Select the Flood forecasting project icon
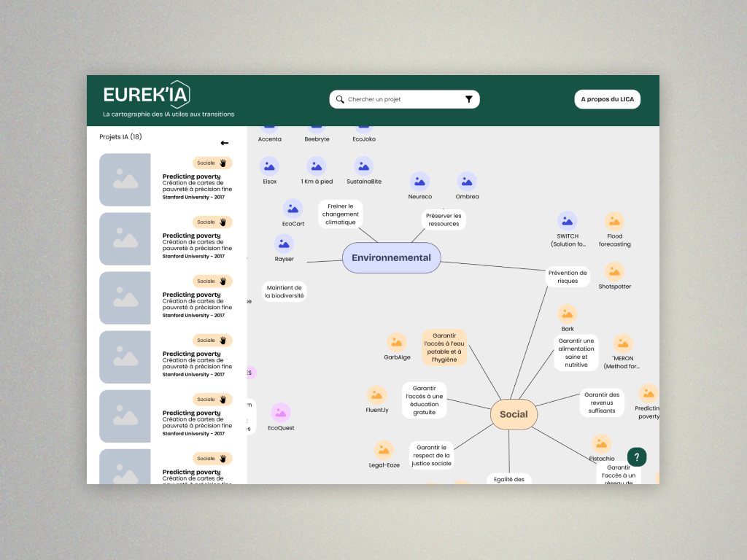Image resolution: width=747 pixels, height=560 pixels. (614, 221)
